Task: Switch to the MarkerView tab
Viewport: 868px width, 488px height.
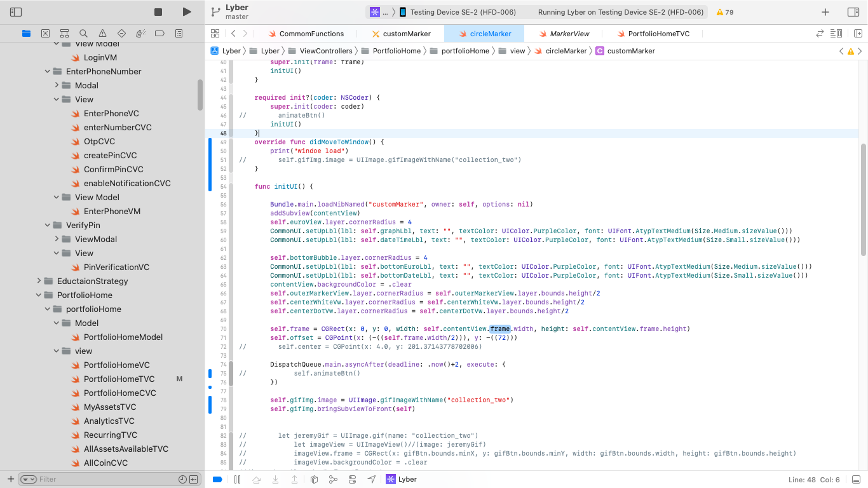Action: [x=564, y=34]
